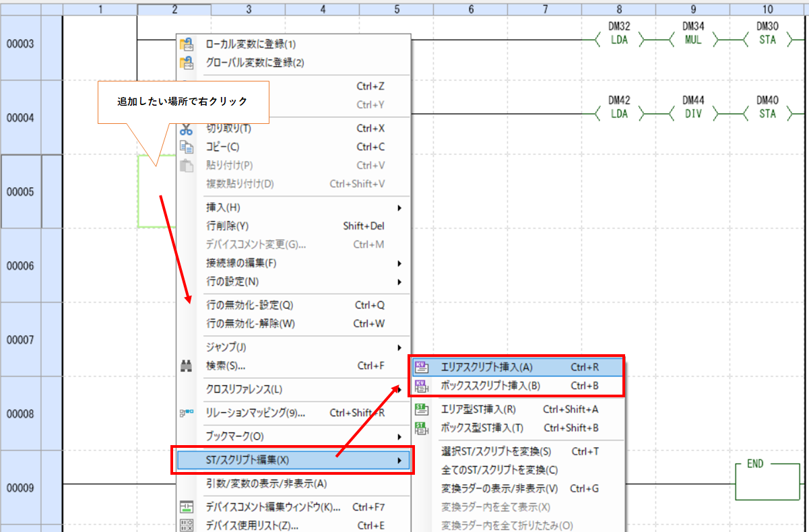The image size is (809, 532).
Task: Click the local variable registration icon
Action: click(x=187, y=44)
